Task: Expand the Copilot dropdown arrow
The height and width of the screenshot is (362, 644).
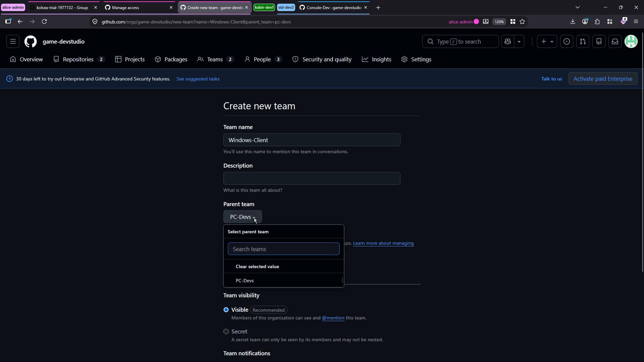Action: click(519, 42)
